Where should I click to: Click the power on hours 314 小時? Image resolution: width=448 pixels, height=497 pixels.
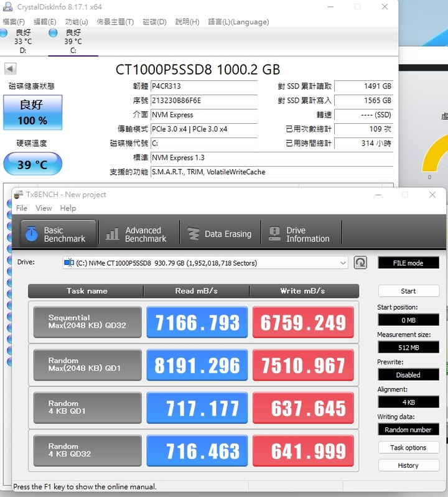(363, 143)
